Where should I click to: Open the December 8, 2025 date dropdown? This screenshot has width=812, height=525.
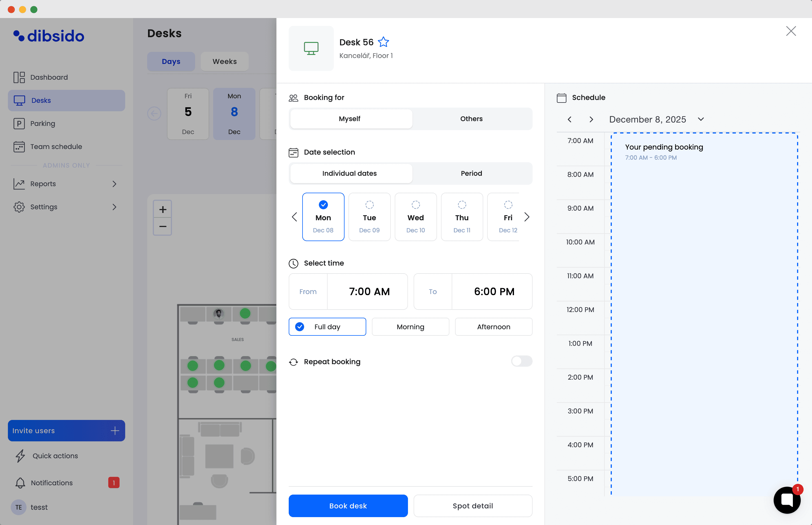point(701,119)
